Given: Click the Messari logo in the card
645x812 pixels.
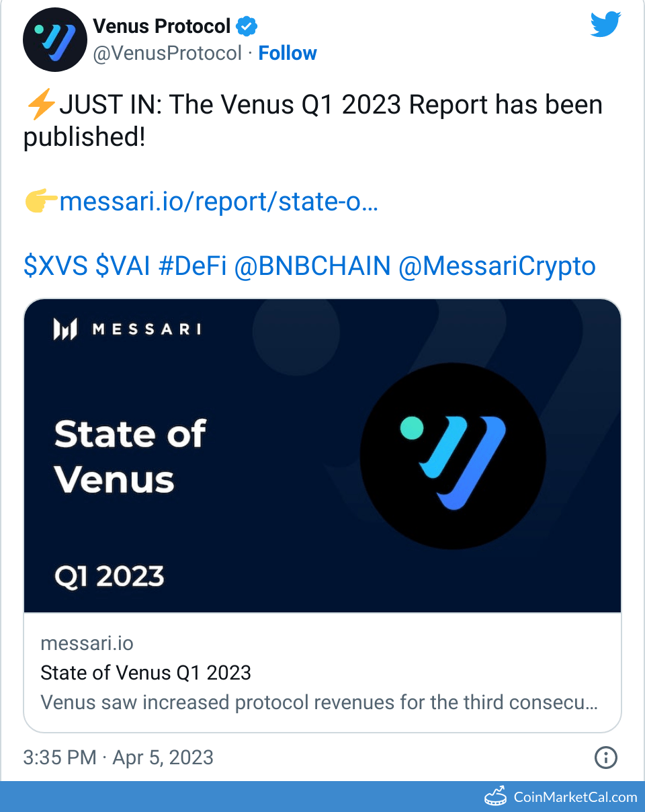Looking at the screenshot, I should [x=128, y=329].
